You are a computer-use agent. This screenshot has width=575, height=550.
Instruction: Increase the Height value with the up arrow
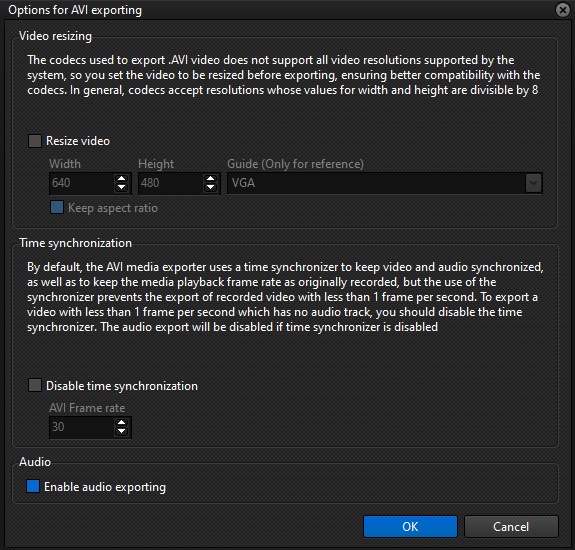(x=210, y=179)
